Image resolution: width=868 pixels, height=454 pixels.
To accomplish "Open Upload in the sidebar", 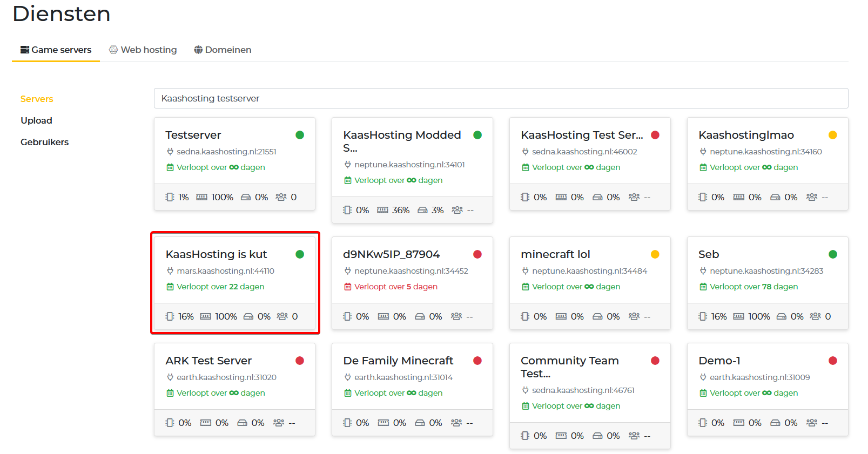I will coord(36,120).
